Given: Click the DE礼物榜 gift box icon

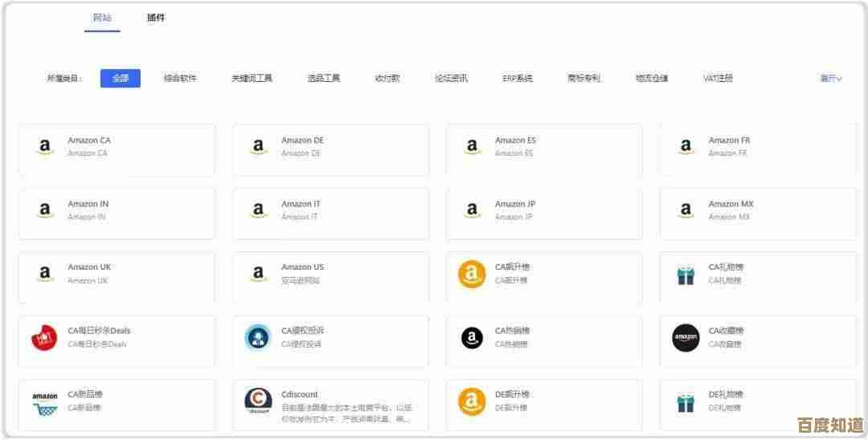Looking at the screenshot, I should point(686,401).
